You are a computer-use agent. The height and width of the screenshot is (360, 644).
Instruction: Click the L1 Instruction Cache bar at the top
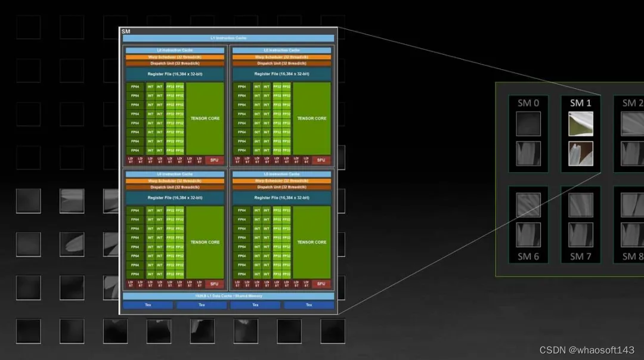pos(228,37)
